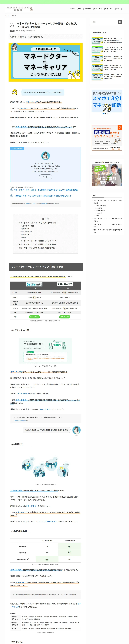Click thumbnail of 新NISAとドル建て保険 popular article
129x644 pixels.
tap(97, 68)
